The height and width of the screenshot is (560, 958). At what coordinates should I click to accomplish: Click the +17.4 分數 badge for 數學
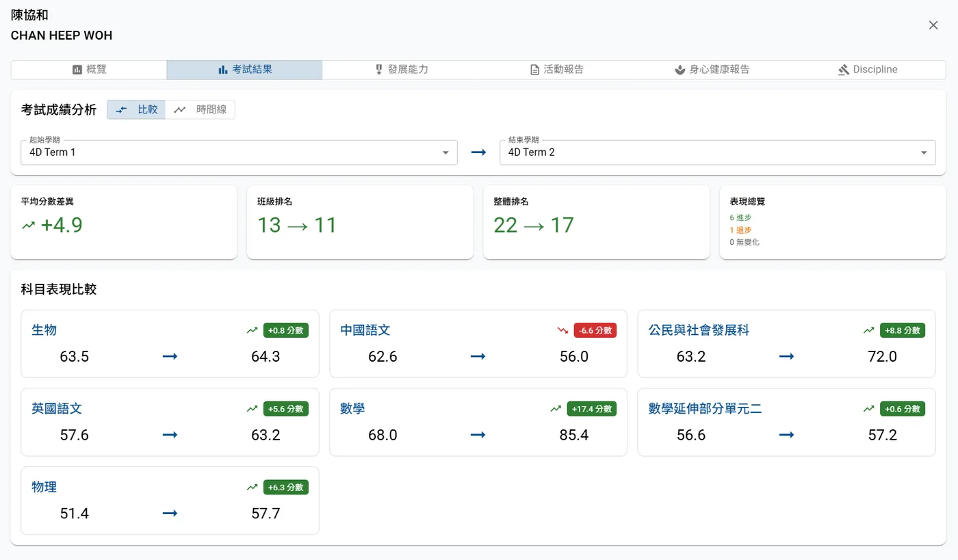tap(592, 409)
